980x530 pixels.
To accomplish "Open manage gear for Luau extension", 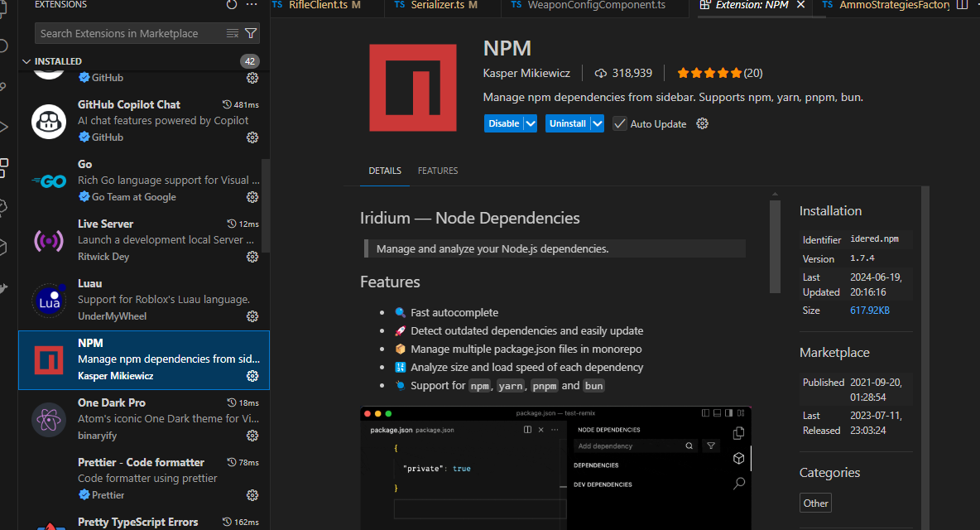I will (x=252, y=316).
